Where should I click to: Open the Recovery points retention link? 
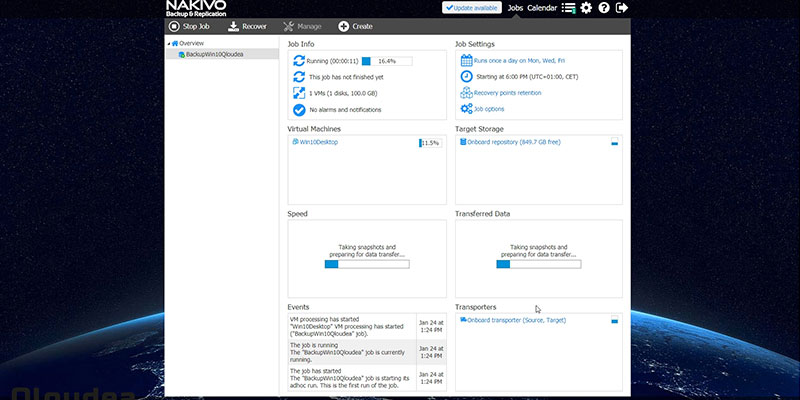point(508,93)
